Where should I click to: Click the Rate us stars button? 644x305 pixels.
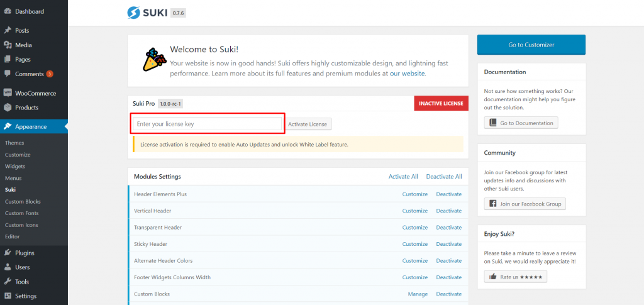coord(516,277)
